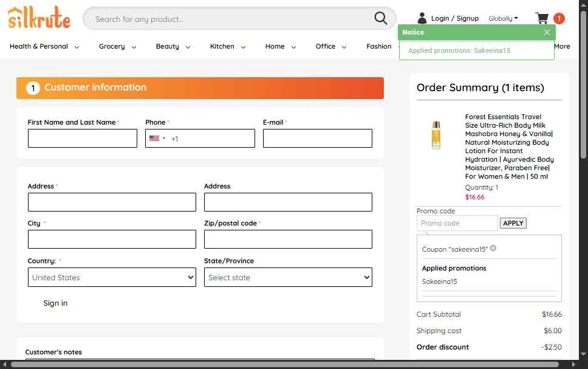Focus the First Name and Last Name field

pos(83,139)
